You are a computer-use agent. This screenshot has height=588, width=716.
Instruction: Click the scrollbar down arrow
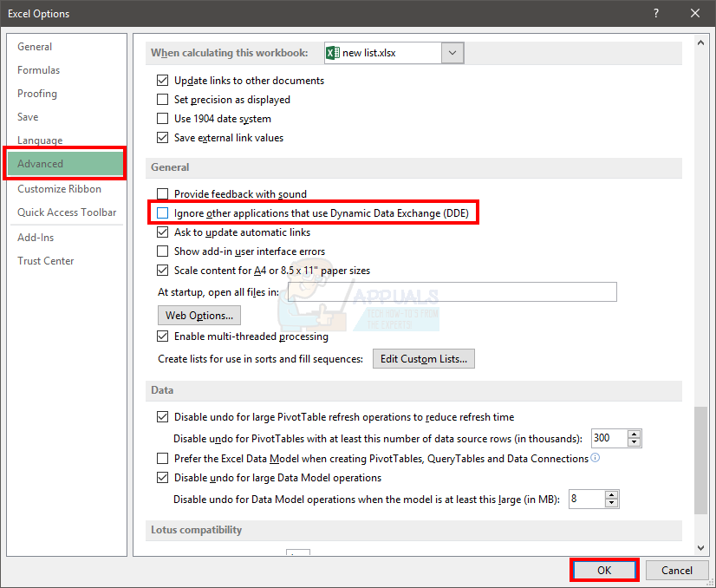tap(700, 548)
